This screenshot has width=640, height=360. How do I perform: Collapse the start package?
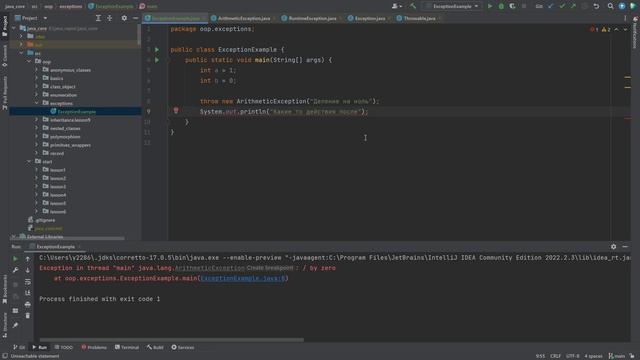[x=29, y=162]
